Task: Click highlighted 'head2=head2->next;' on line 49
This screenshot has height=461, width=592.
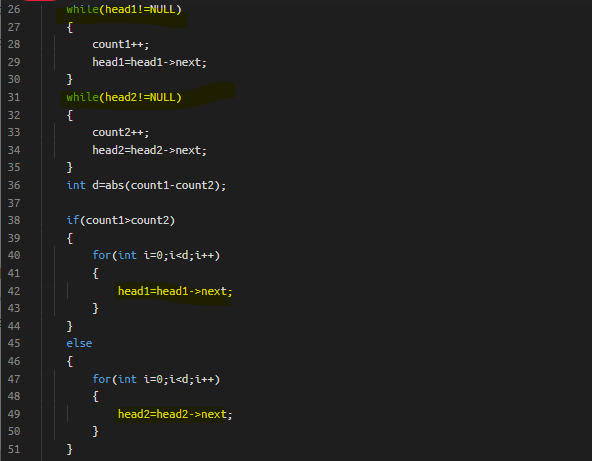Action: (x=175, y=414)
